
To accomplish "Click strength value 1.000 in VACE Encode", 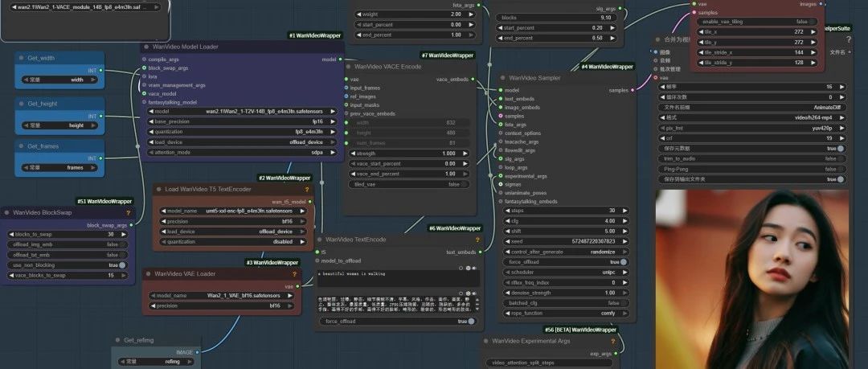I will [410, 154].
